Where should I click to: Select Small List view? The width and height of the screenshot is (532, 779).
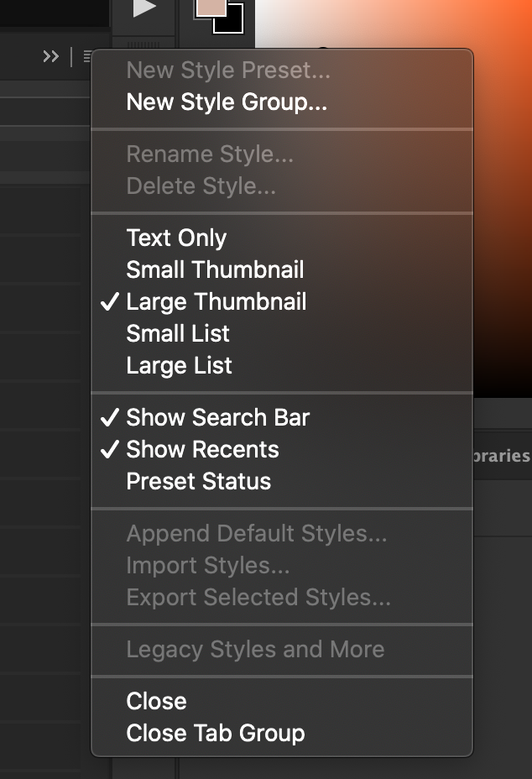tap(177, 333)
